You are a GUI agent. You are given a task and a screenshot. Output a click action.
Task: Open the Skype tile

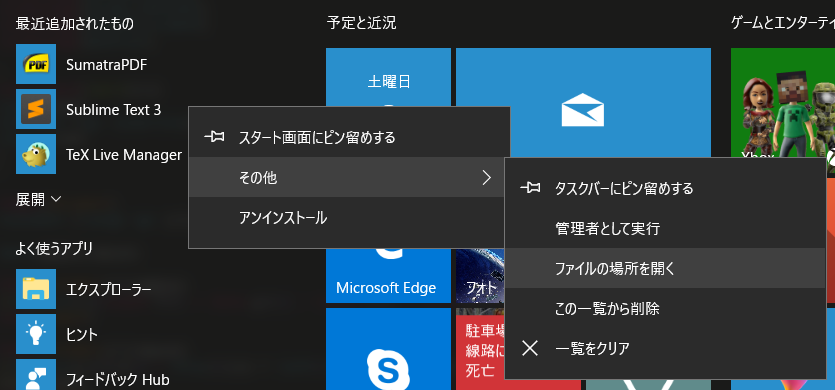point(388,349)
